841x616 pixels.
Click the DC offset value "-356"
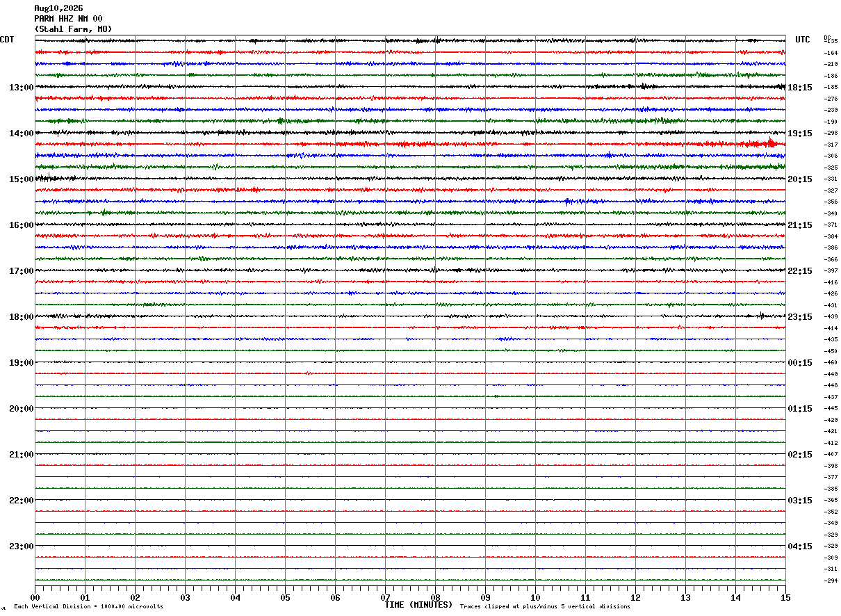(831, 202)
